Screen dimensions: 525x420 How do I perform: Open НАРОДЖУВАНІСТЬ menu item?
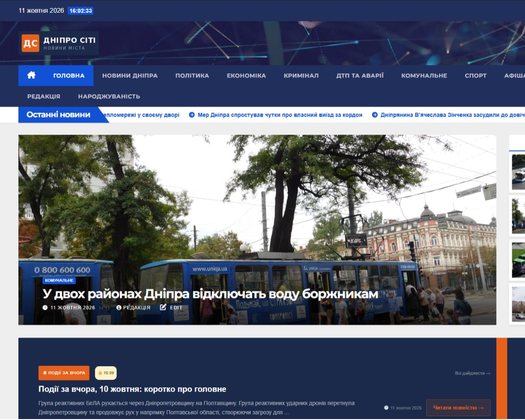pos(109,96)
